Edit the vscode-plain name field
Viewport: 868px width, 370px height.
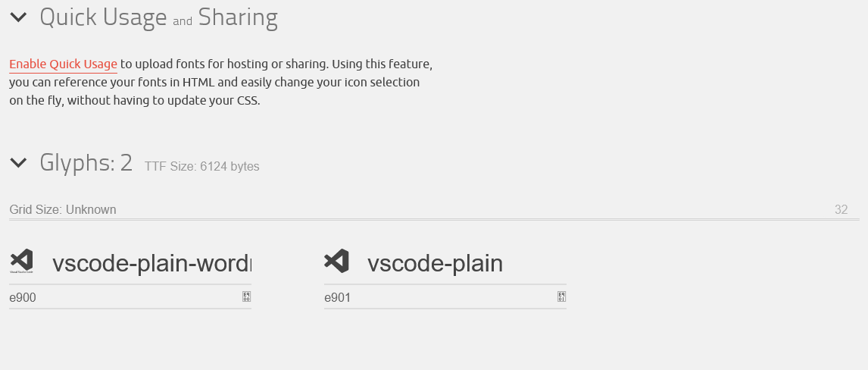point(466,263)
